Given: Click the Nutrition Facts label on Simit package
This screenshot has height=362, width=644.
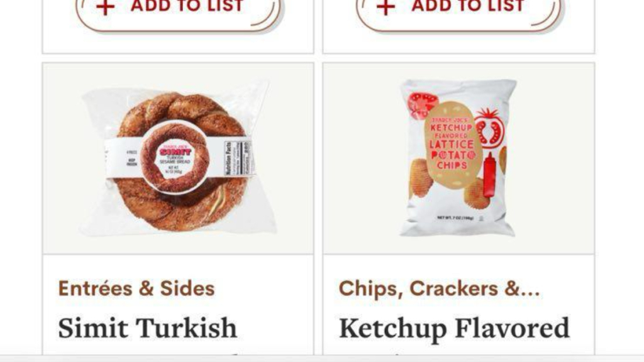Looking at the screenshot, I should [x=238, y=158].
